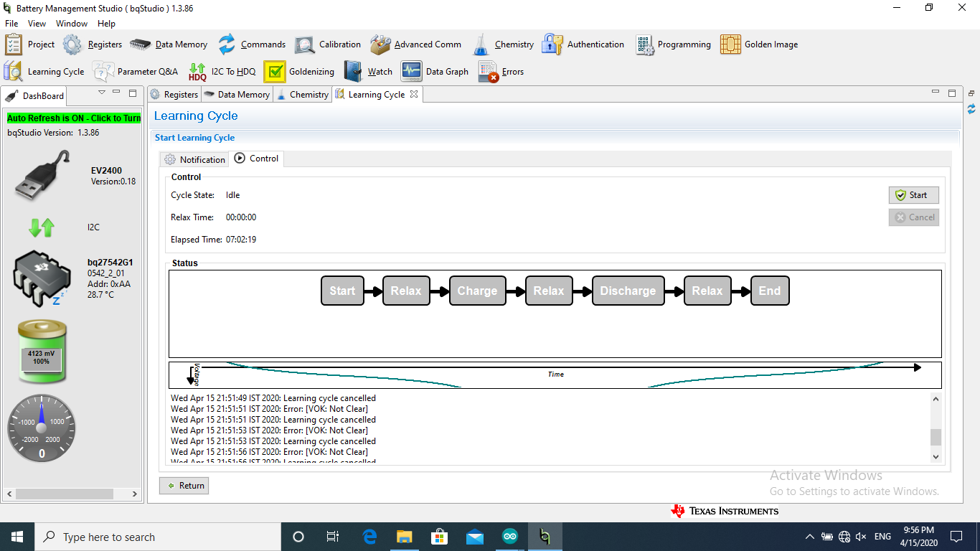Image resolution: width=980 pixels, height=551 pixels.
Task: Click the restore icon on right trim
Action: pos(971,93)
